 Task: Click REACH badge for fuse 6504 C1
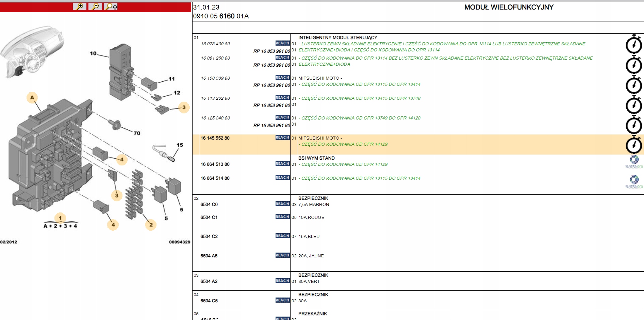(x=282, y=217)
